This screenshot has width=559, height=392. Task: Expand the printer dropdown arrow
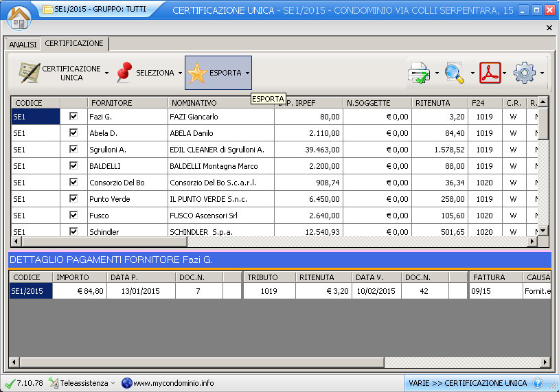(436, 73)
